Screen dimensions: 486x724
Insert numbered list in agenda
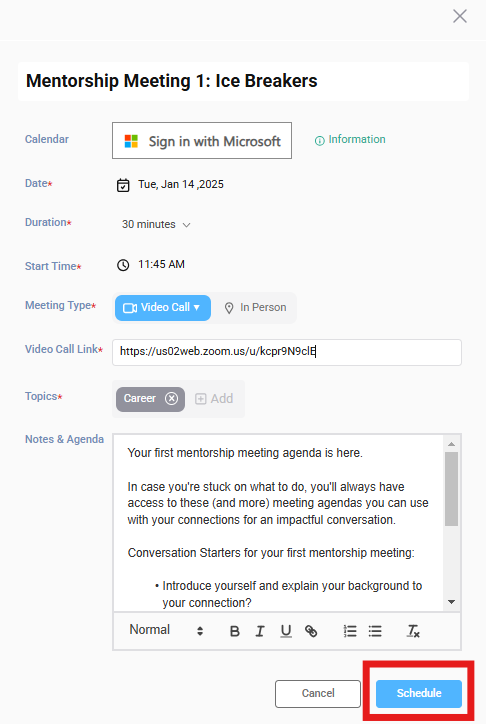350,631
